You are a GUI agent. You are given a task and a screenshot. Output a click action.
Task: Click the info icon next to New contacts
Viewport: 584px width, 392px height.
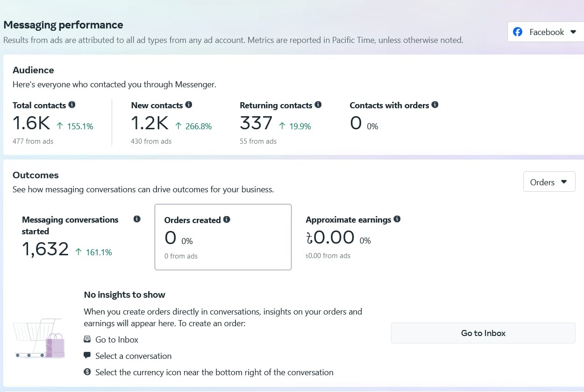click(x=189, y=105)
